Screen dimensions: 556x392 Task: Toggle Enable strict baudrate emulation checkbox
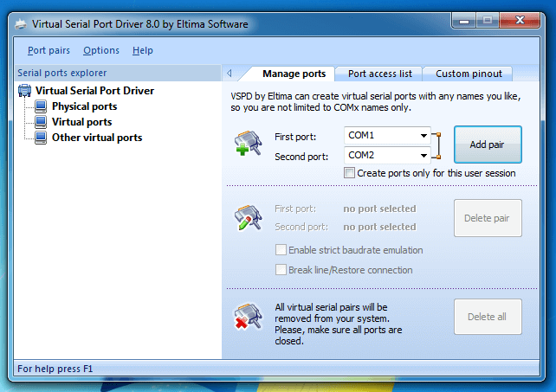click(281, 250)
